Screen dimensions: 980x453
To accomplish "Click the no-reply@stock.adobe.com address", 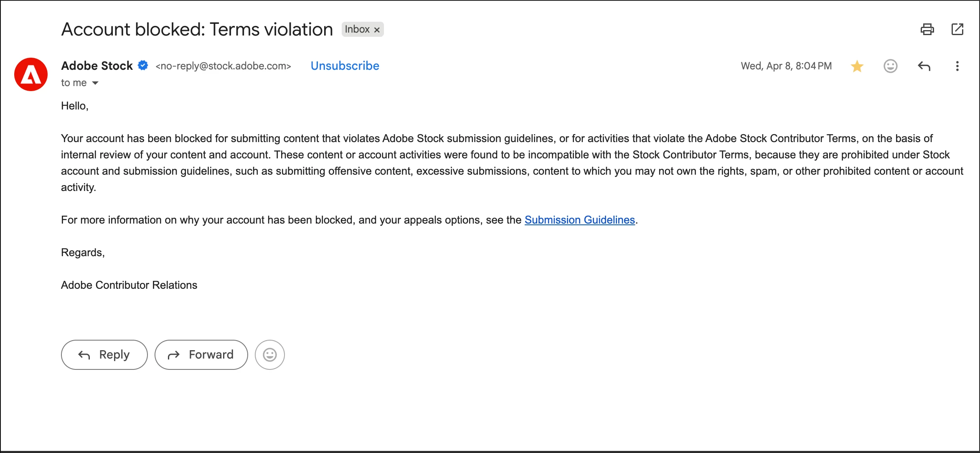I will [x=223, y=66].
